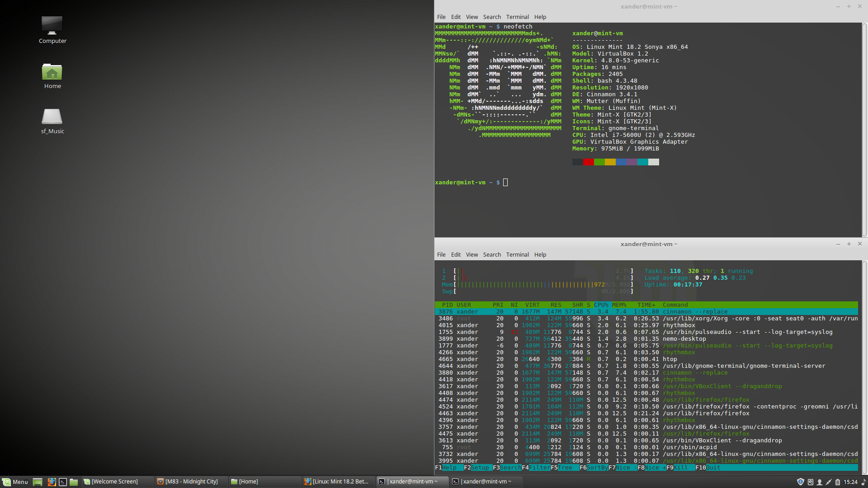The image size is (868, 488).
Task: Launch Firefox from the panel launcher
Action: (x=52, y=482)
